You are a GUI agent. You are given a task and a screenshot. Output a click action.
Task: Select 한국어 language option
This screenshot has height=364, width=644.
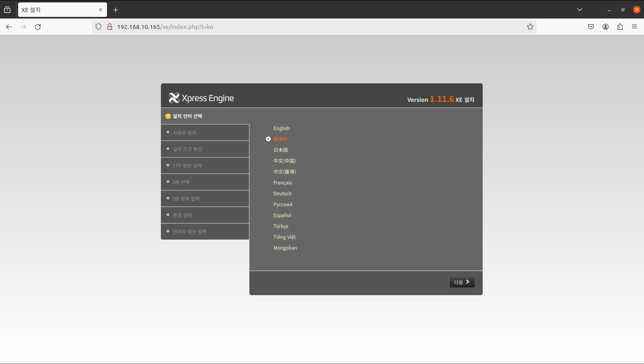click(x=280, y=139)
